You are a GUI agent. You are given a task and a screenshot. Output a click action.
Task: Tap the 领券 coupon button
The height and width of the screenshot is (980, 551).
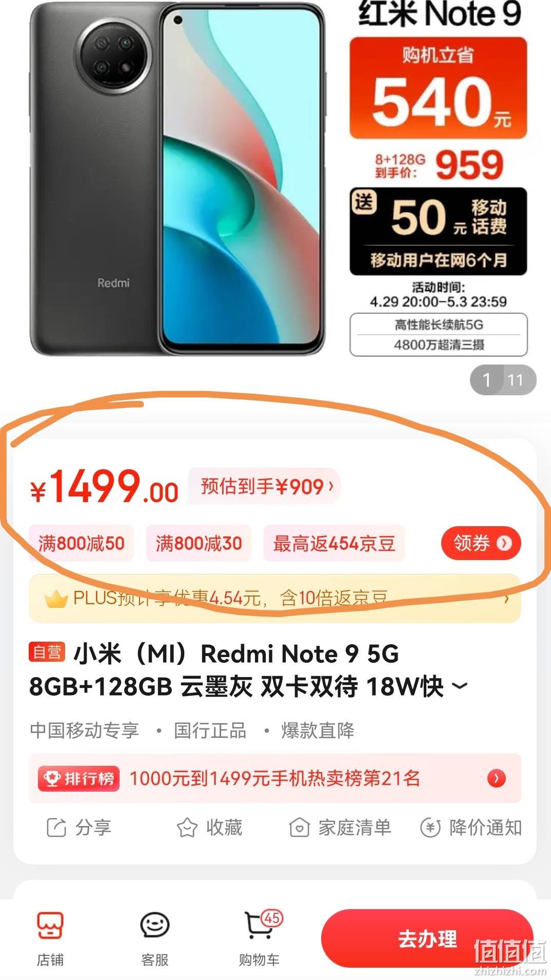481,543
